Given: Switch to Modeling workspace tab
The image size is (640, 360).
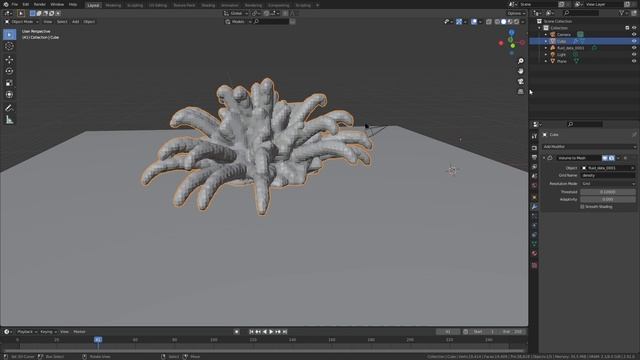Looking at the screenshot, I should [113, 5].
